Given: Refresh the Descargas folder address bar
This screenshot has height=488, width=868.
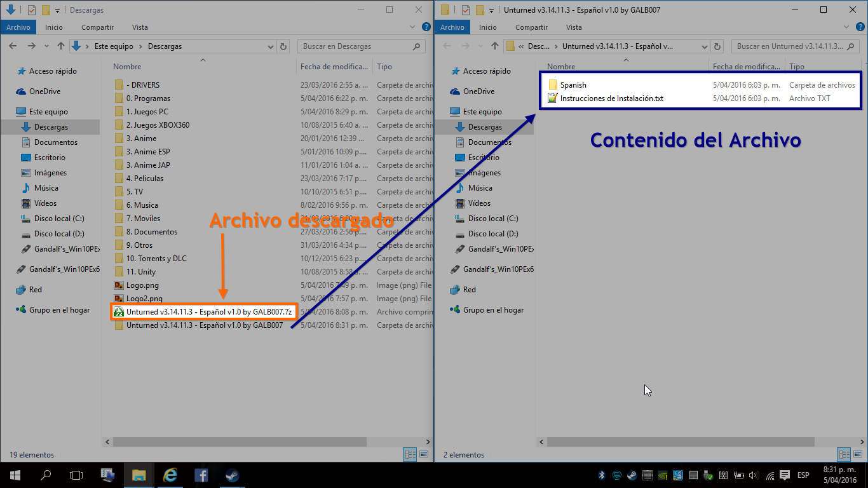Looking at the screenshot, I should pyautogui.click(x=285, y=46).
